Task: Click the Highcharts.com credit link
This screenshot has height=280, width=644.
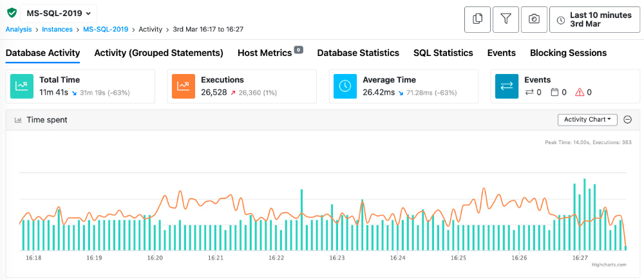Action: pyautogui.click(x=609, y=265)
